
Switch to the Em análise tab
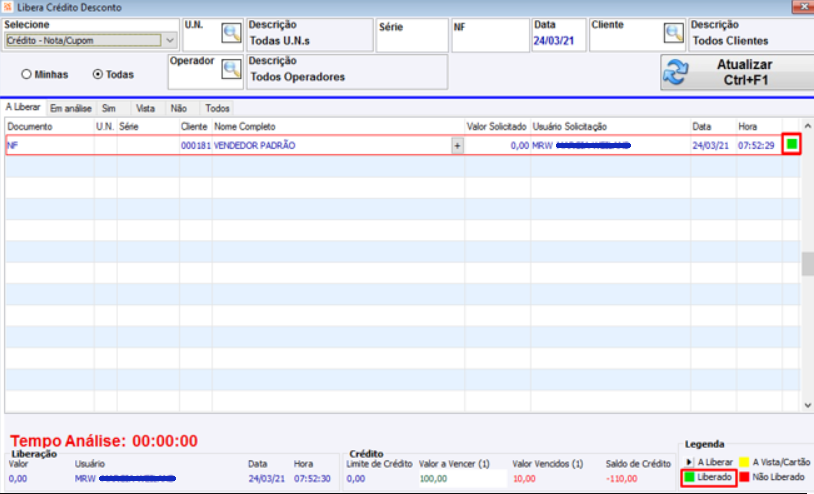click(x=71, y=108)
